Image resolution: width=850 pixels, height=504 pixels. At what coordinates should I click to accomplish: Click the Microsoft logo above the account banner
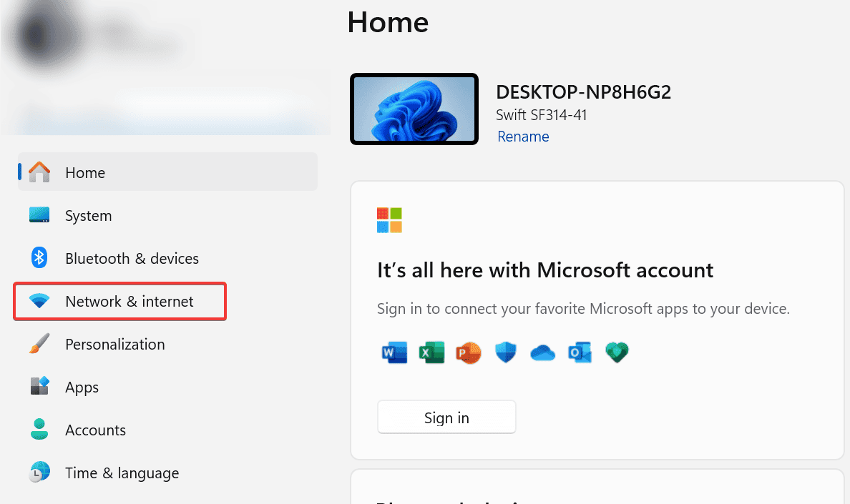[389, 220]
